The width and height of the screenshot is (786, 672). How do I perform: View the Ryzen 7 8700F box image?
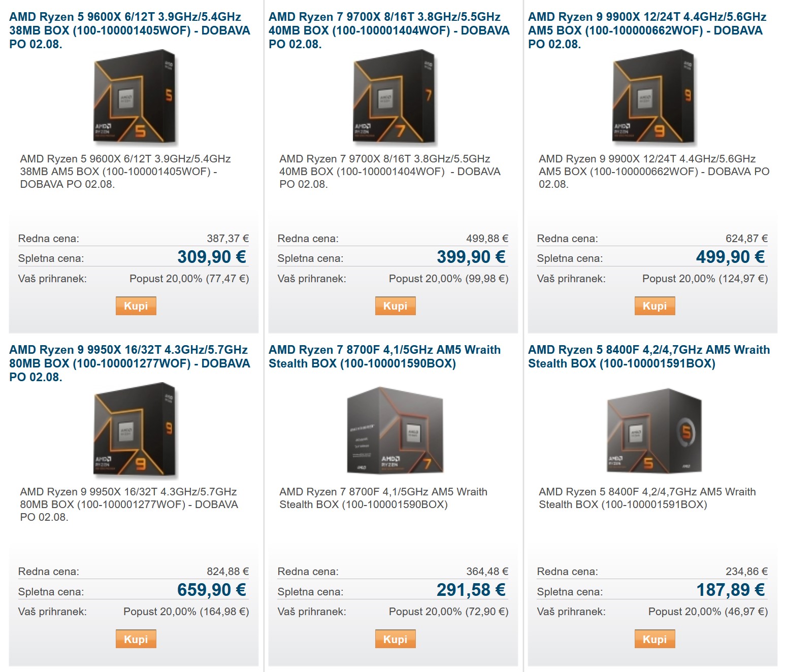(395, 430)
